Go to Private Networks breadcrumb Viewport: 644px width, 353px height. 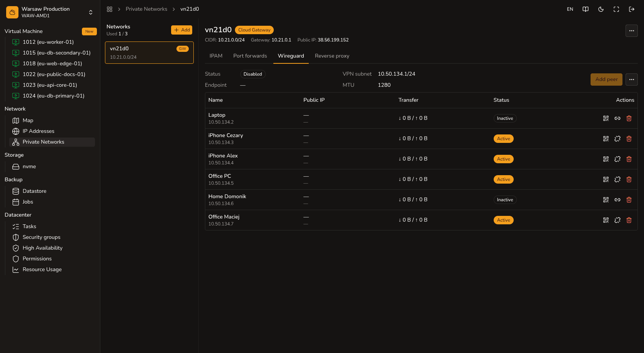pos(146,9)
